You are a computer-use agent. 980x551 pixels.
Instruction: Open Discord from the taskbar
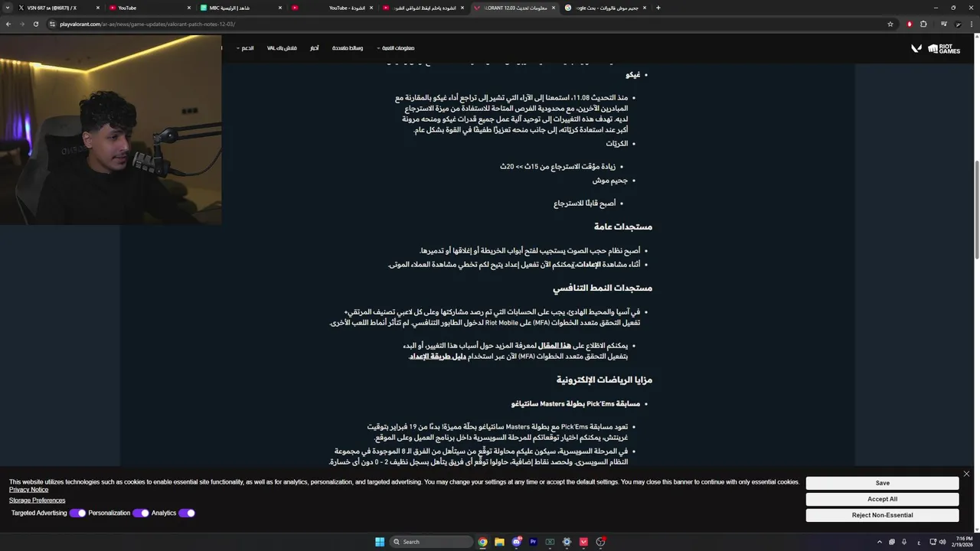[517, 542]
